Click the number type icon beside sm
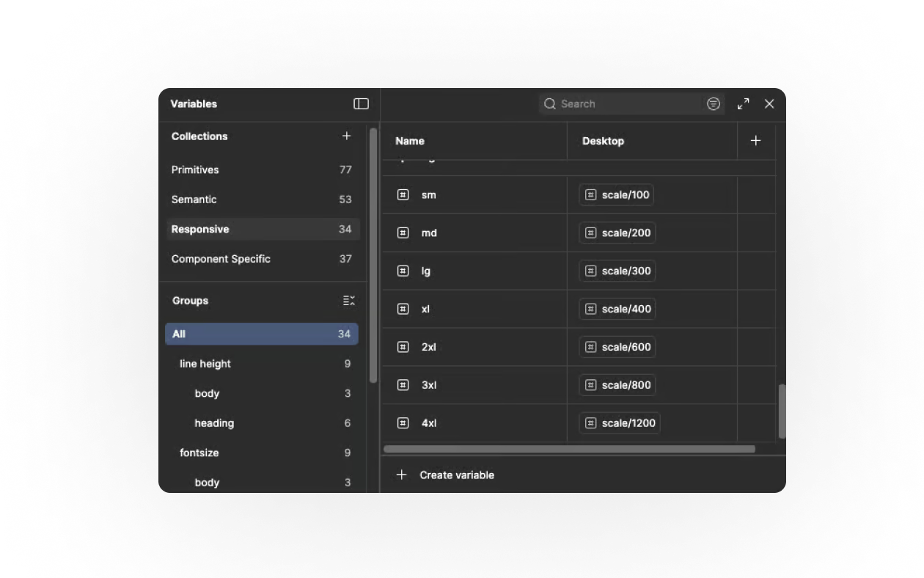The width and height of the screenshot is (924, 578). [x=403, y=195]
